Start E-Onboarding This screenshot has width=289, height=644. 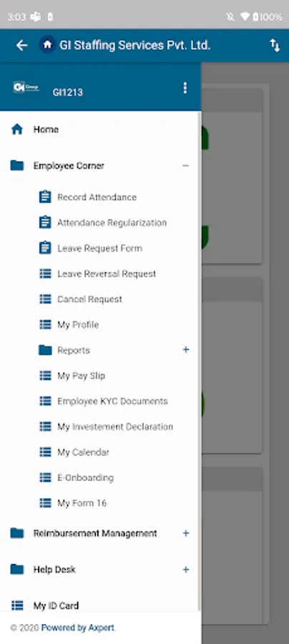pos(85,477)
